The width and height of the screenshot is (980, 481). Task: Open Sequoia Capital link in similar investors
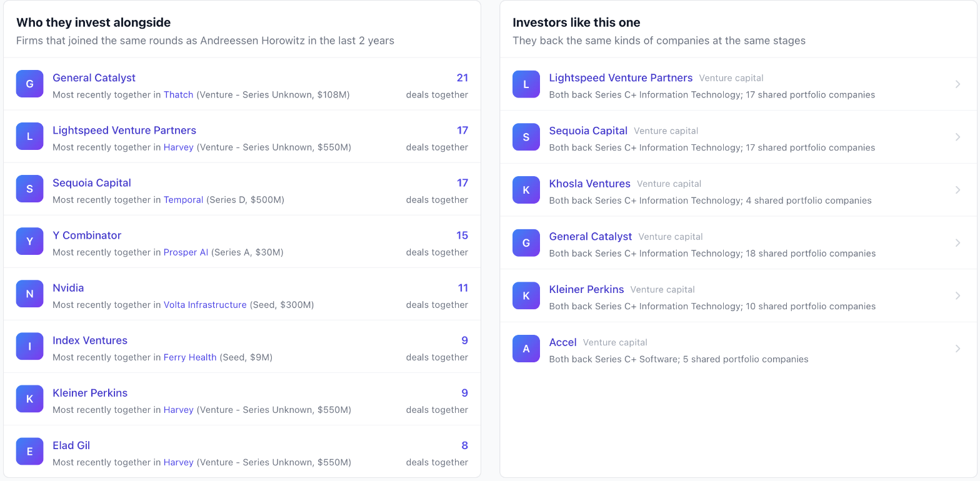(588, 131)
